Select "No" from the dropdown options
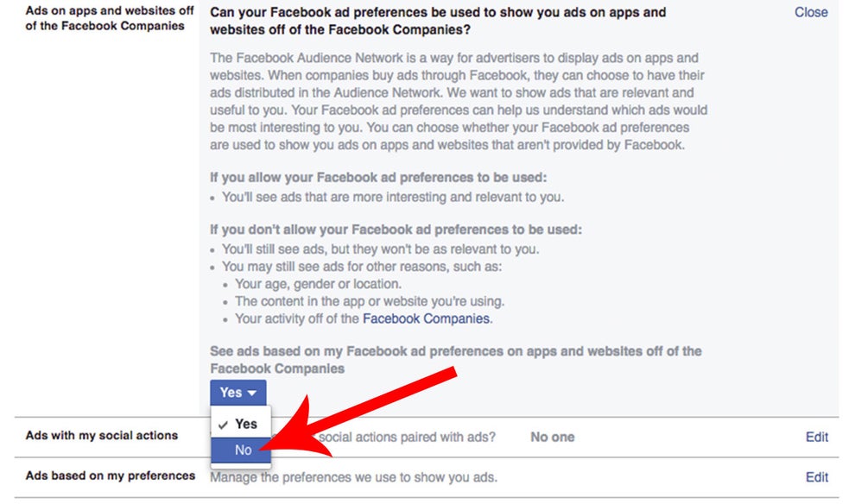The height and width of the screenshot is (504, 855). [x=243, y=450]
